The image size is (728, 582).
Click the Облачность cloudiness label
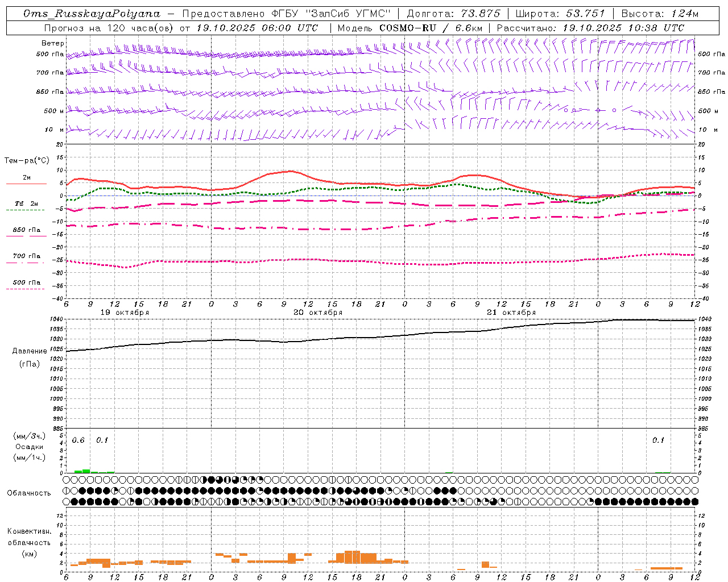coord(29,493)
